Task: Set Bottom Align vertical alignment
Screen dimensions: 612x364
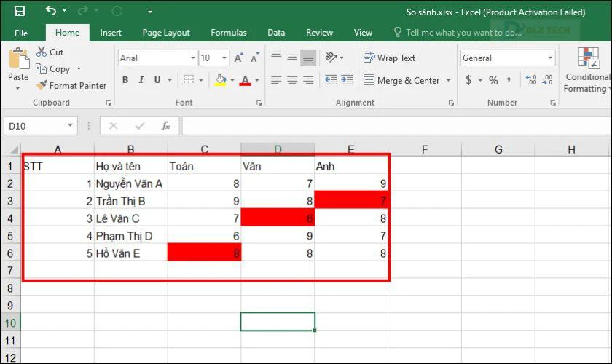Action: point(308,58)
